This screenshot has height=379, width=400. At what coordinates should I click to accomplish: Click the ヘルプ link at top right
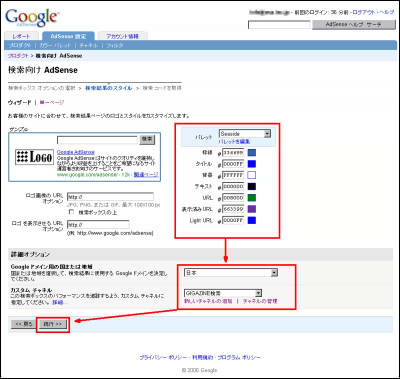point(387,12)
